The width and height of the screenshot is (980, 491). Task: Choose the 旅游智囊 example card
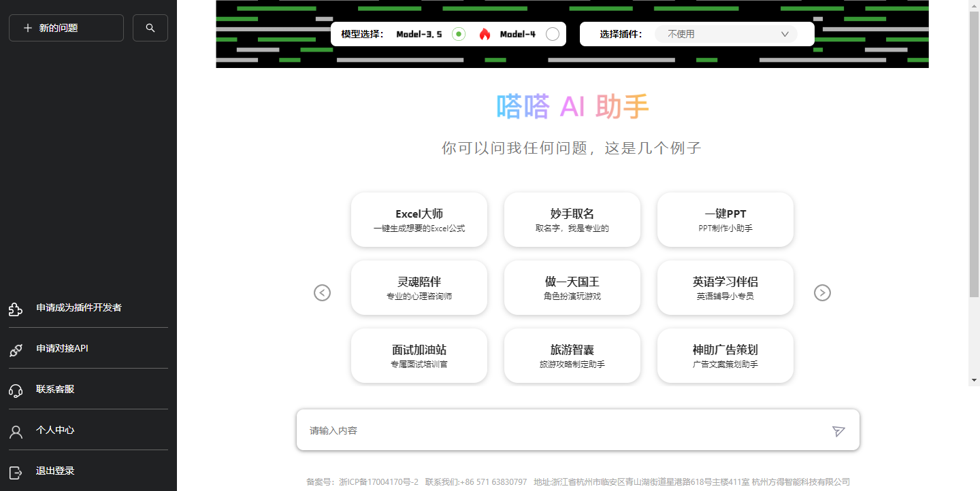572,356
